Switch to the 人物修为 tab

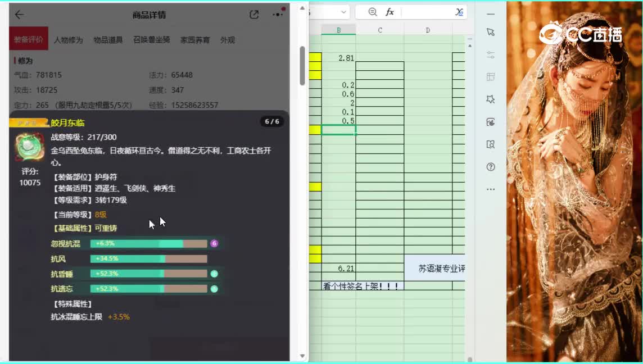pos(68,40)
